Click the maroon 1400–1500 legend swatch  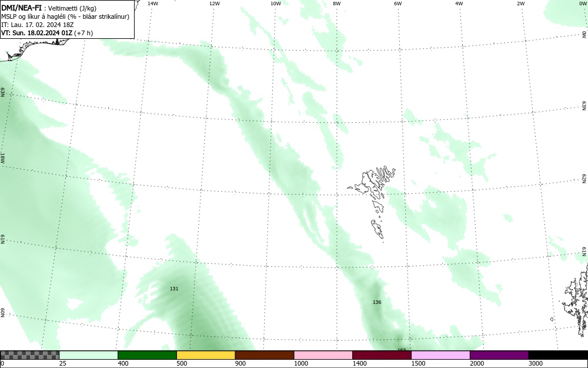point(382,355)
